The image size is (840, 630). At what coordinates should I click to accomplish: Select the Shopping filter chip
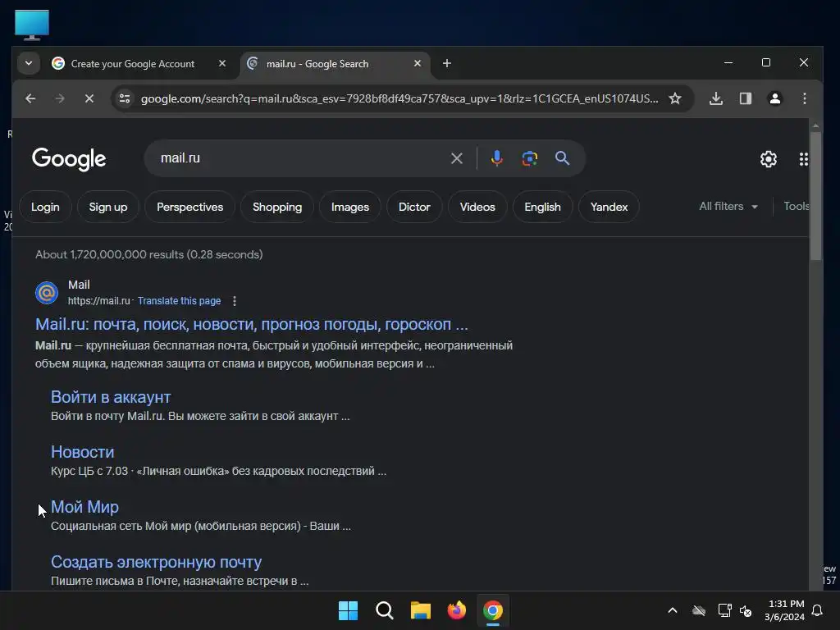coord(277,207)
